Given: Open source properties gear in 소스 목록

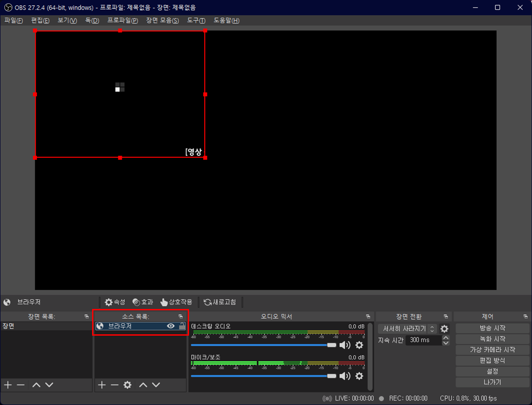Looking at the screenshot, I should (127, 385).
